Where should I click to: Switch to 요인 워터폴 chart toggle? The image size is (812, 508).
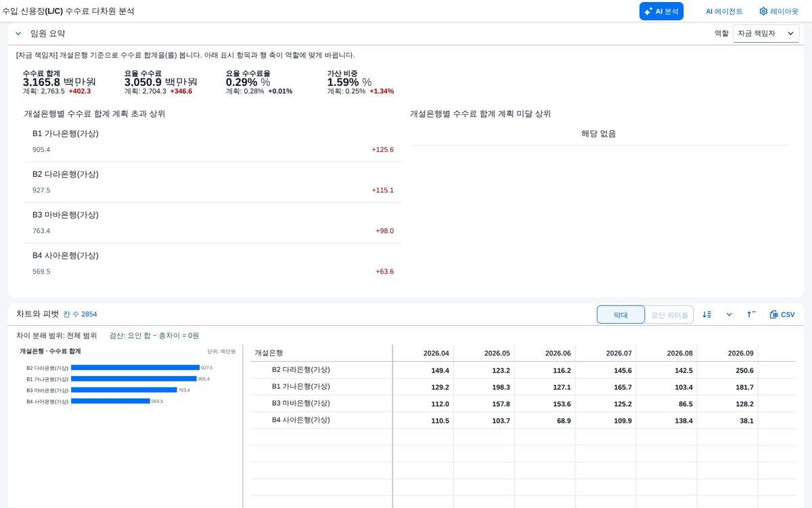[x=669, y=314]
